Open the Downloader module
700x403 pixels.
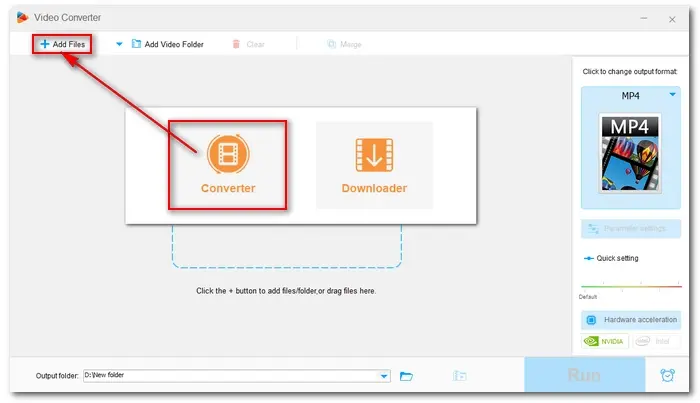click(x=374, y=165)
